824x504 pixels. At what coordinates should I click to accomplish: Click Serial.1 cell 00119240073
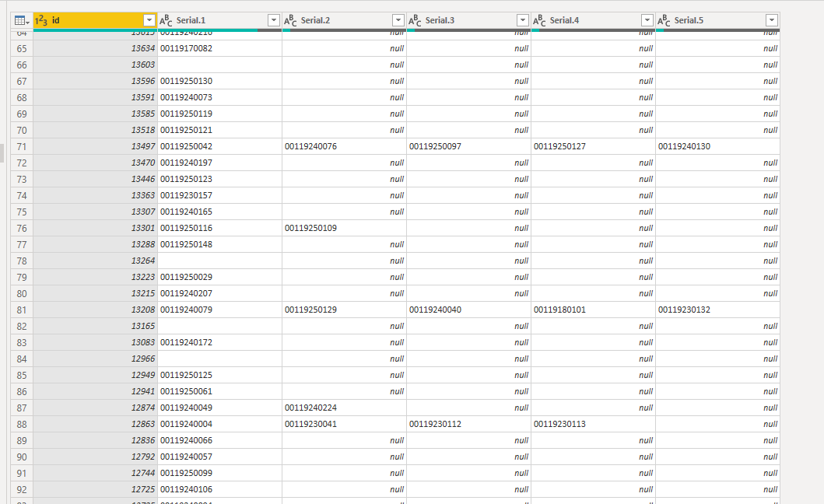coord(219,97)
